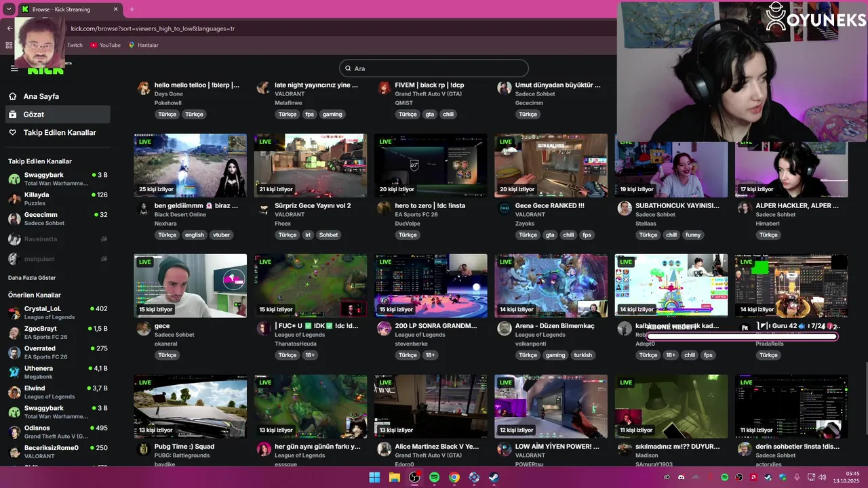
Task: Open hero to zero stream thumbnail
Action: 431,165
